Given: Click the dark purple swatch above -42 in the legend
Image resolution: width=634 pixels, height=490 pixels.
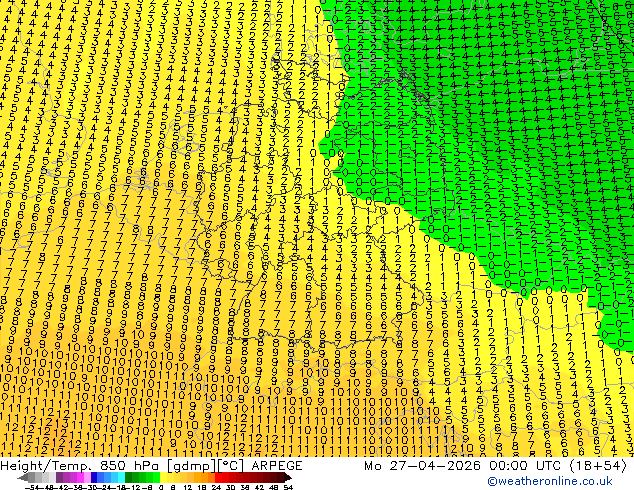Looking at the screenshot, I should (59, 477).
